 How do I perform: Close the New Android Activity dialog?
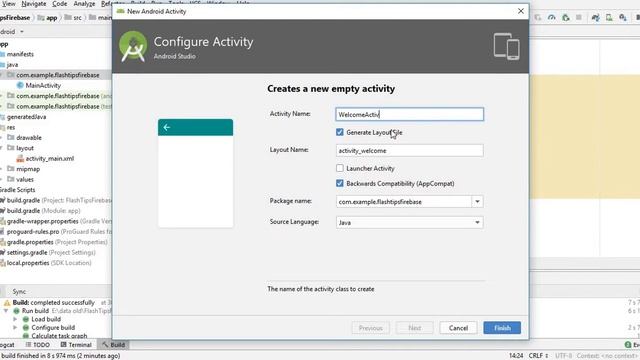pos(521,11)
